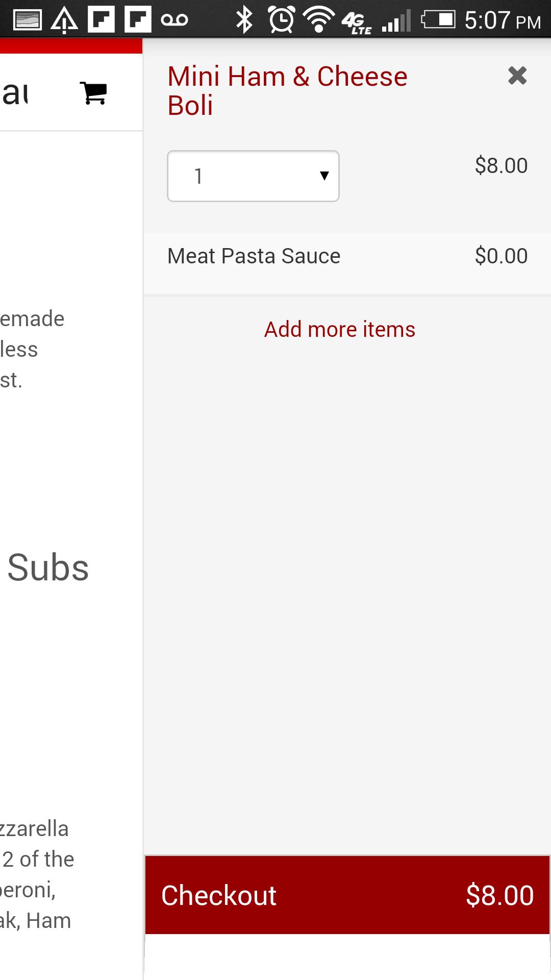Tap the Add more items link

click(340, 329)
